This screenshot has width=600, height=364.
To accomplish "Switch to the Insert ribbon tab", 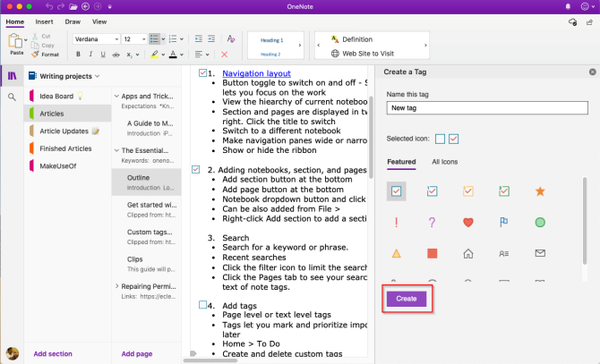I will coord(44,21).
